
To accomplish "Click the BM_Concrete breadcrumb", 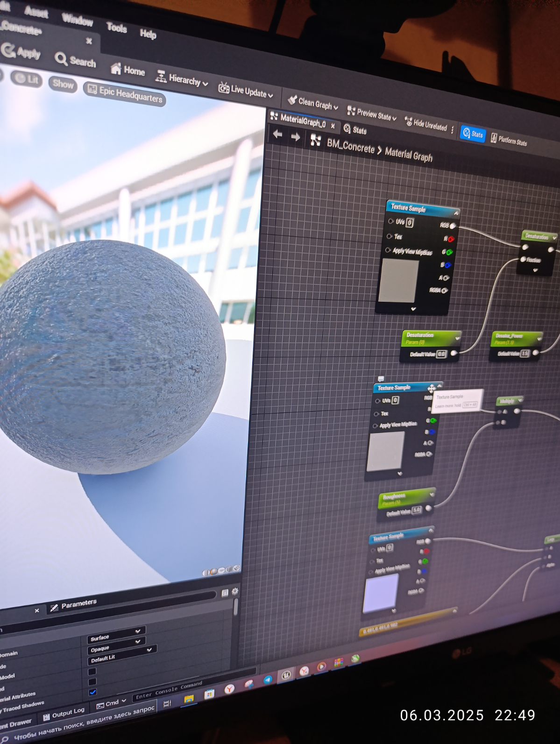I will (x=350, y=146).
